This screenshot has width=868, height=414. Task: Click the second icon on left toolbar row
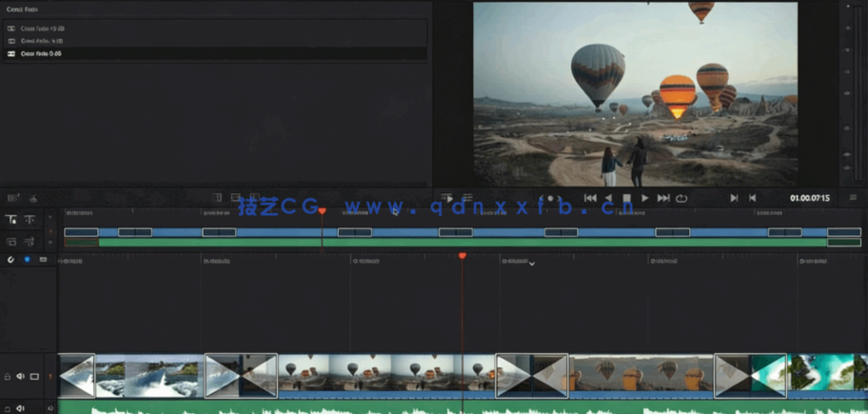click(x=33, y=198)
